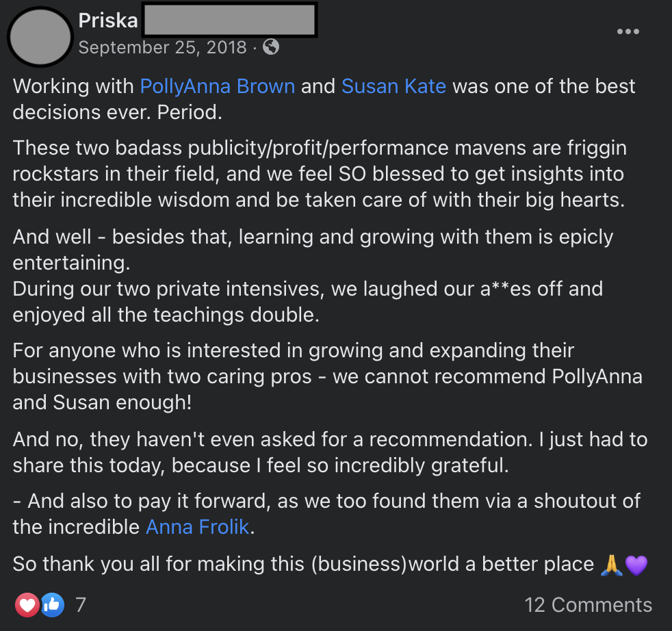672x631 pixels.
Task: Click the red heart love reaction icon
Action: (x=27, y=605)
